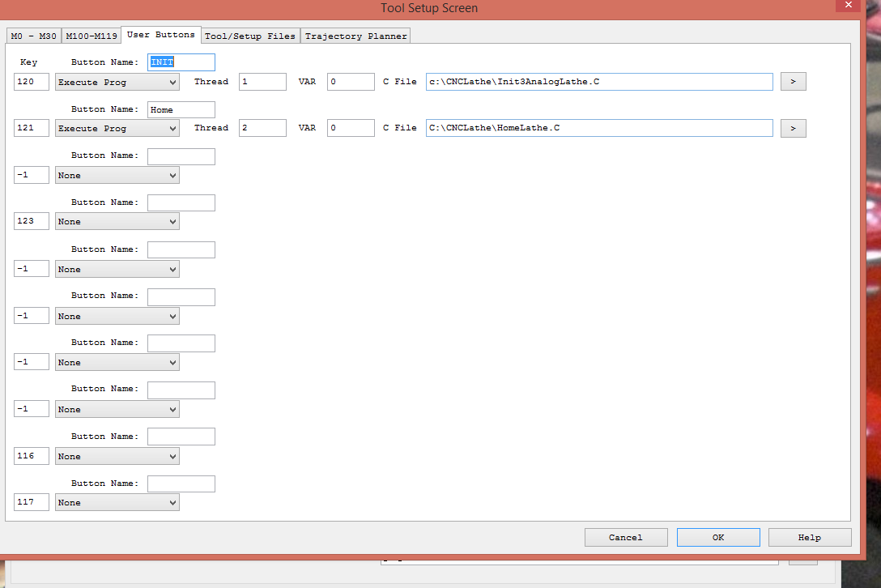Open action dropdown for key 121

(x=117, y=128)
